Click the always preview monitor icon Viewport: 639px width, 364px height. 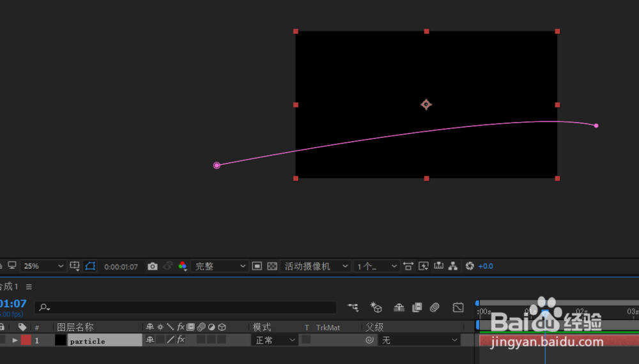[x=12, y=266]
